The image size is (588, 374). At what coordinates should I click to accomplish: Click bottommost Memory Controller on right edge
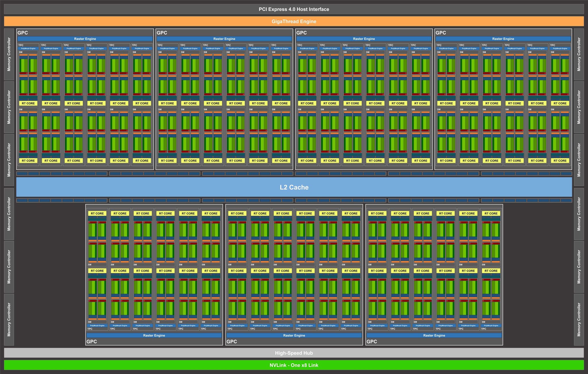coord(579,319)
